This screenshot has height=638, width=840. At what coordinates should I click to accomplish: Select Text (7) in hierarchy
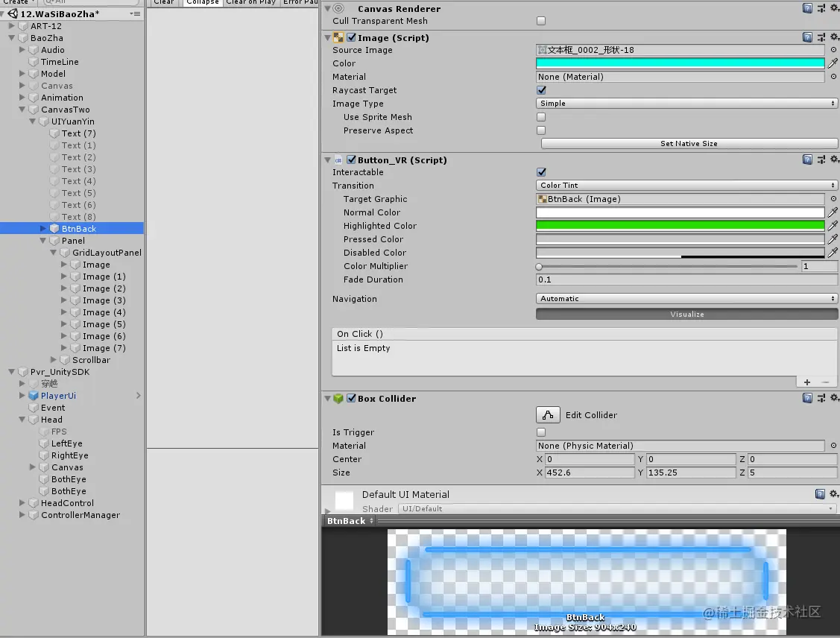79,133
